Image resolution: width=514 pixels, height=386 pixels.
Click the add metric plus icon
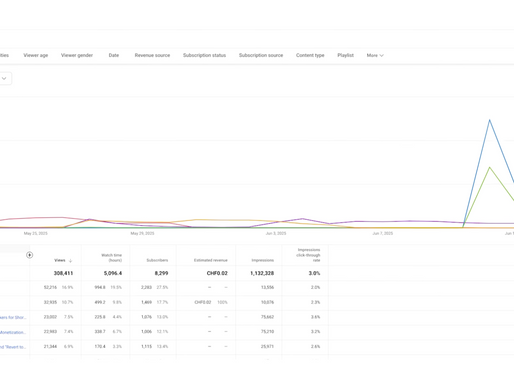(x=29, y=255)
